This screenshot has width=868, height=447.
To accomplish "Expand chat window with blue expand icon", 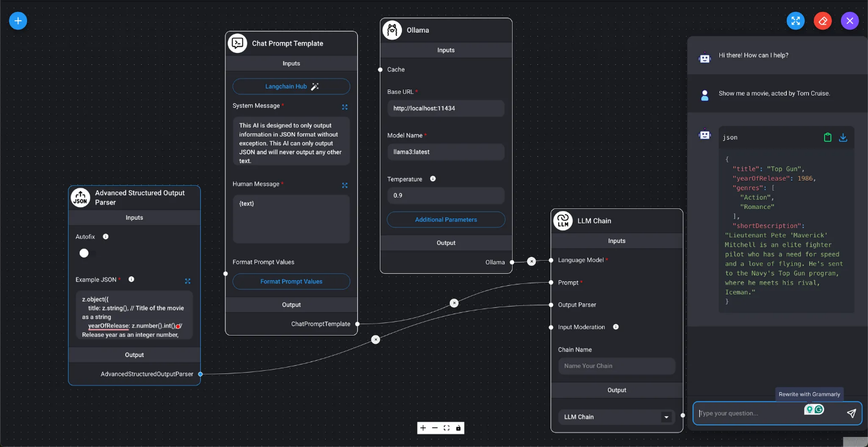I will pos(796,21).
